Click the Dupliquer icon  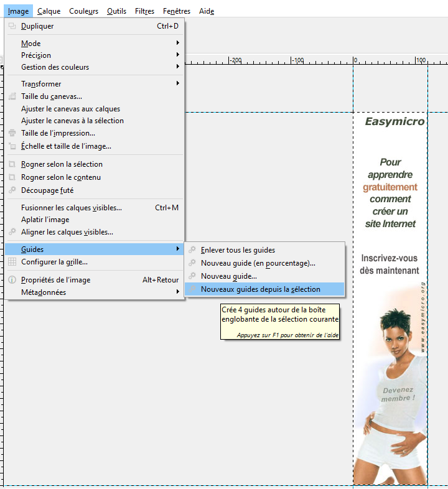pyautogui.click(x=12, y=26)
